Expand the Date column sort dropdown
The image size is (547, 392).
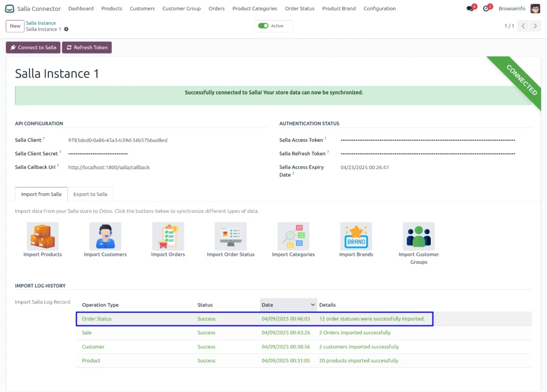click(312, 305)
